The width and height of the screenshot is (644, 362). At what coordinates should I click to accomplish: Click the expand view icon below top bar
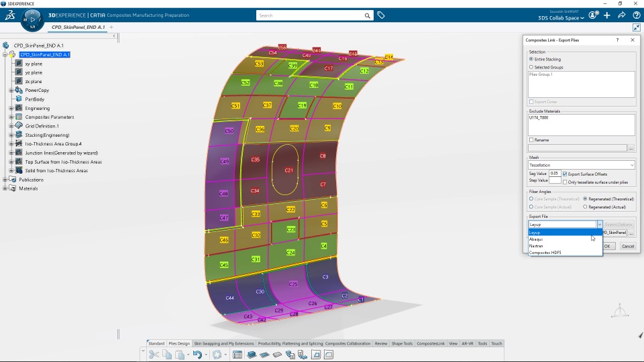(636, 27)
